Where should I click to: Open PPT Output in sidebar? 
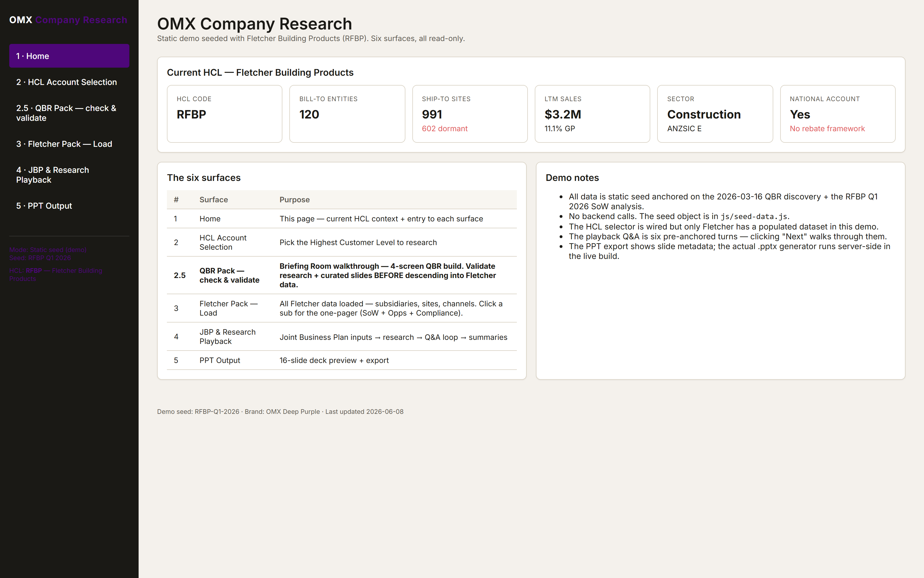(x=69, y=206)
